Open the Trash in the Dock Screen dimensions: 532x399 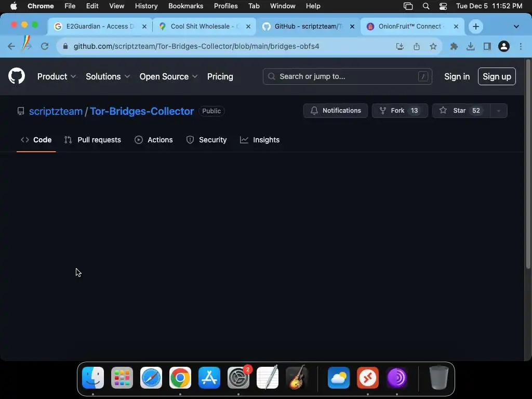coord(439,378)
